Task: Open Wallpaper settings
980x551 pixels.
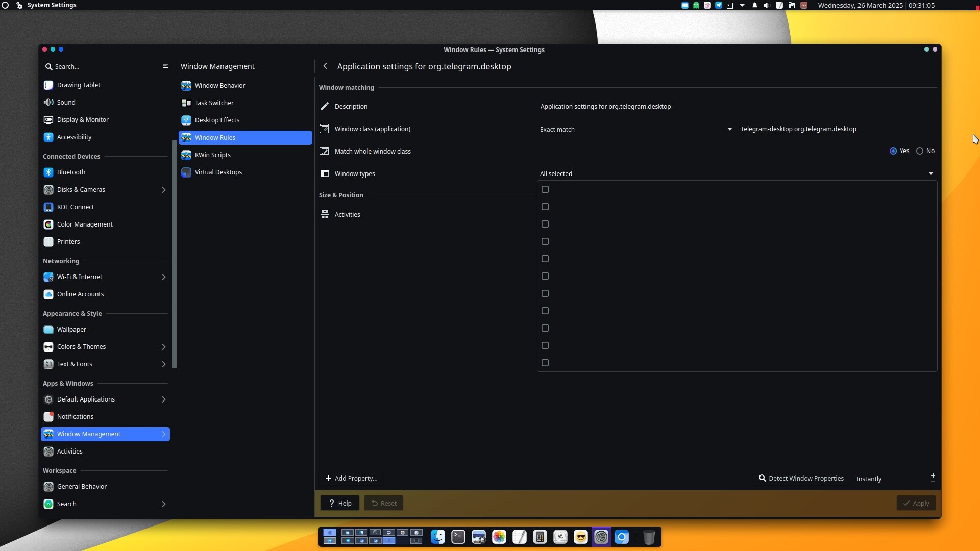Action: pyautogui.click(x=105, y=329)
